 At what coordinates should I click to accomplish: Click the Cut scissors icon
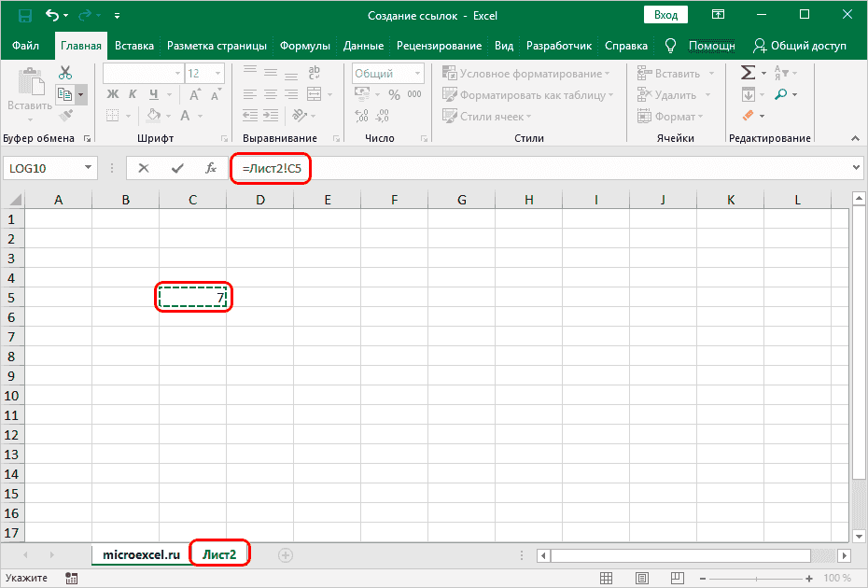click(x=64, y=73)
